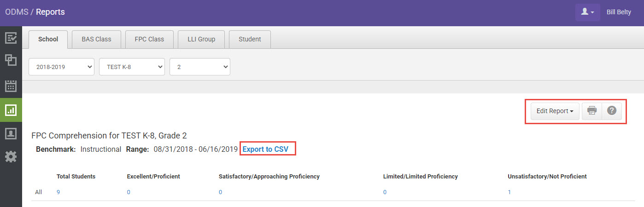Click the Export to CSV link
This screenshot has width=644, height=207.
pos(265,149)
